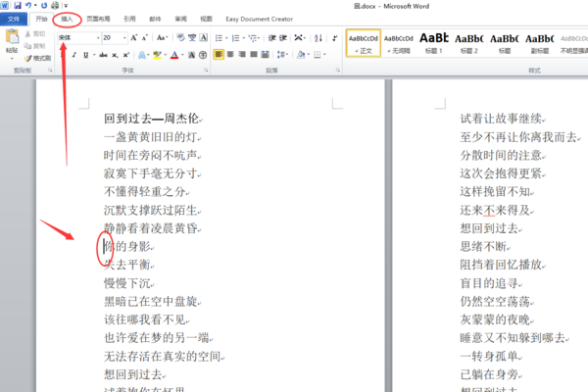Open the 页面布局 (Page Layout) tab
Screen dimensions: 588x392
pos(98,19)
